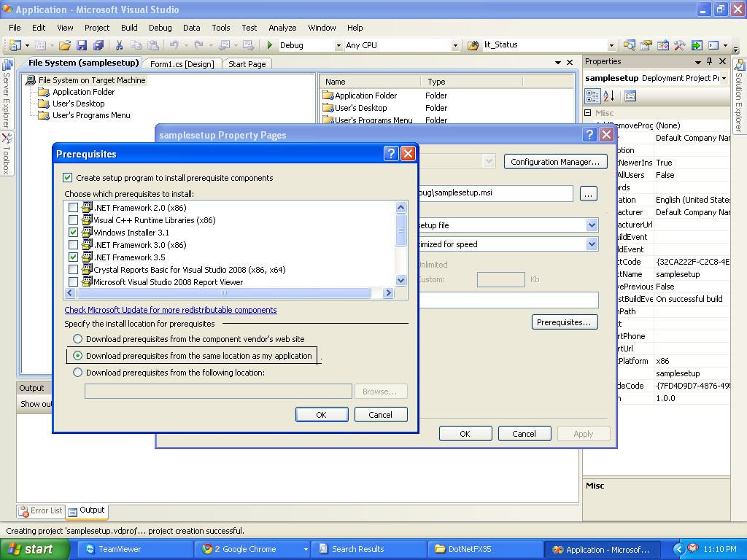Click the output file name samplesetup.msi field
This screenshot has width=747, height=560.
point(495,192)
